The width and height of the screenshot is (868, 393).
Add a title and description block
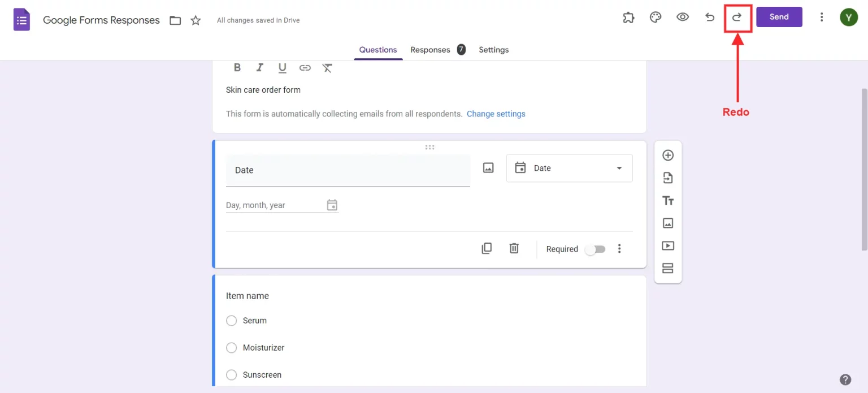(x=668, y=201)
